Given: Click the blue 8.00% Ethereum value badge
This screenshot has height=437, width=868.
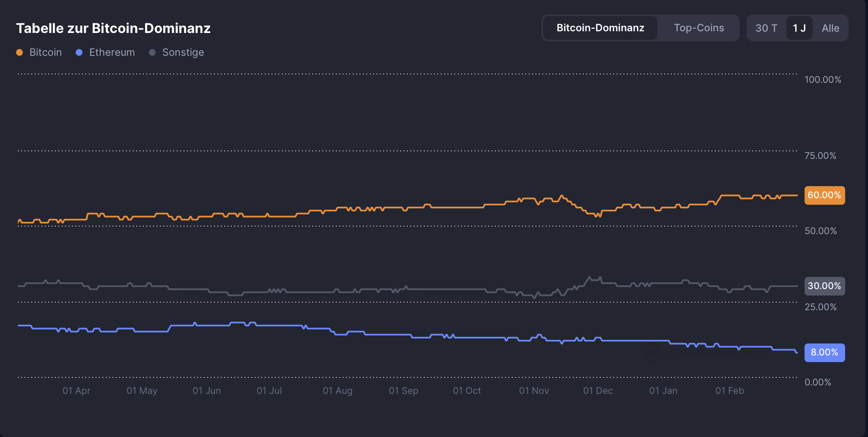Looking at the screenshot, I should (824, 352).
